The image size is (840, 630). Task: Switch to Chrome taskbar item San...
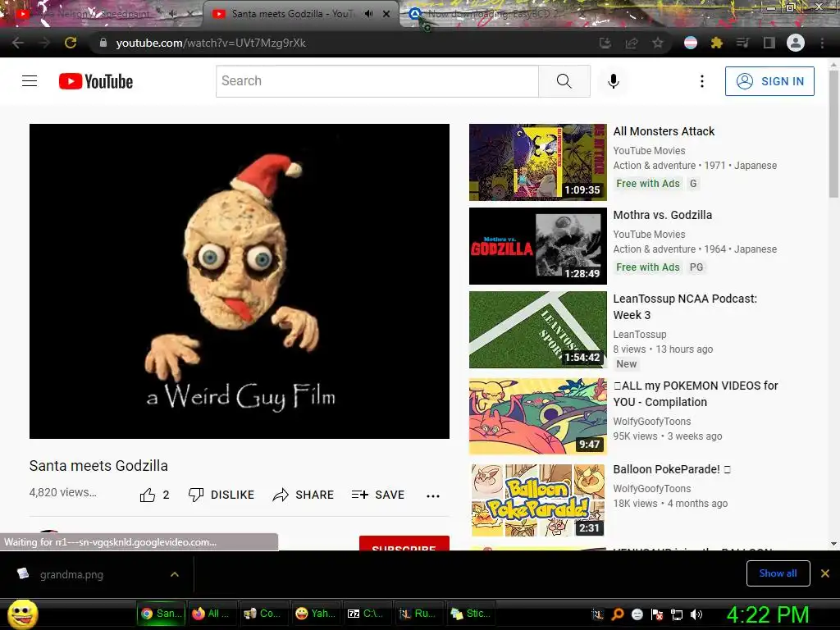tap(162, 614)
